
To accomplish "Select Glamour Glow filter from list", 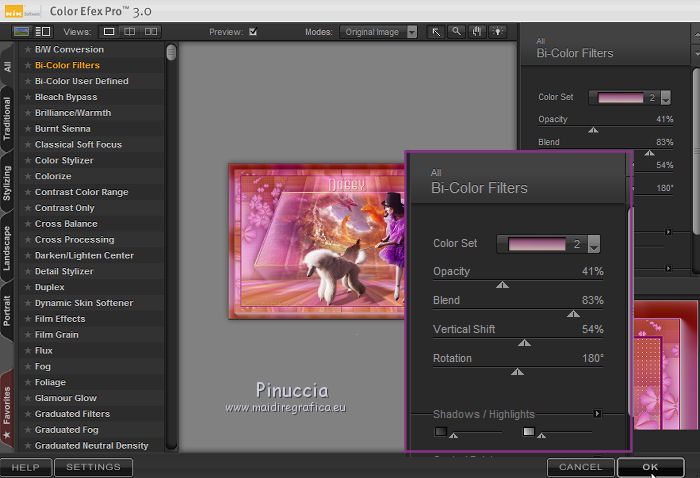I will point(65,398).
